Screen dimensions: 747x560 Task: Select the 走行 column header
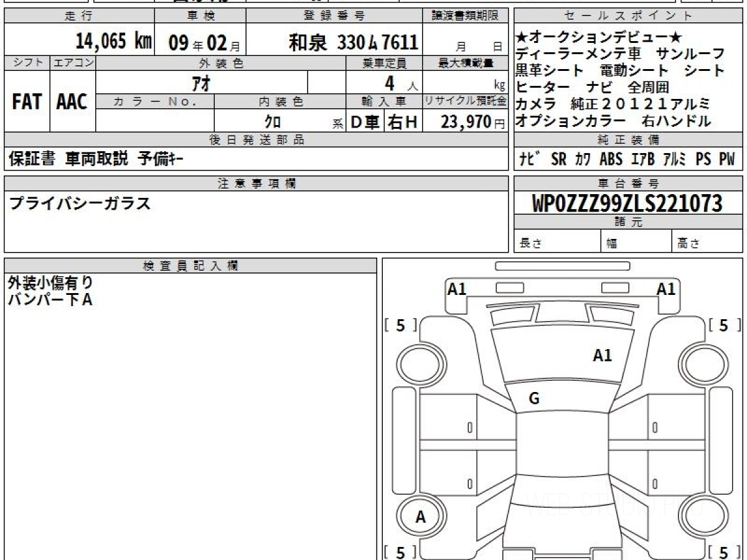pyautogui.click(x=79, y=16)
